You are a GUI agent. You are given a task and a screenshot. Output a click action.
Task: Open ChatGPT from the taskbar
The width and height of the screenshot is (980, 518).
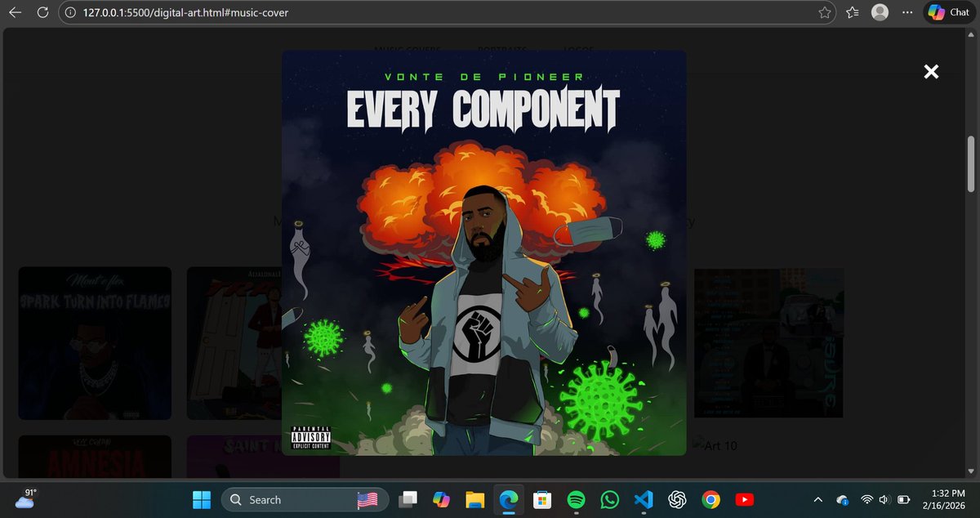pyautogui.click(x=676, y=499)
